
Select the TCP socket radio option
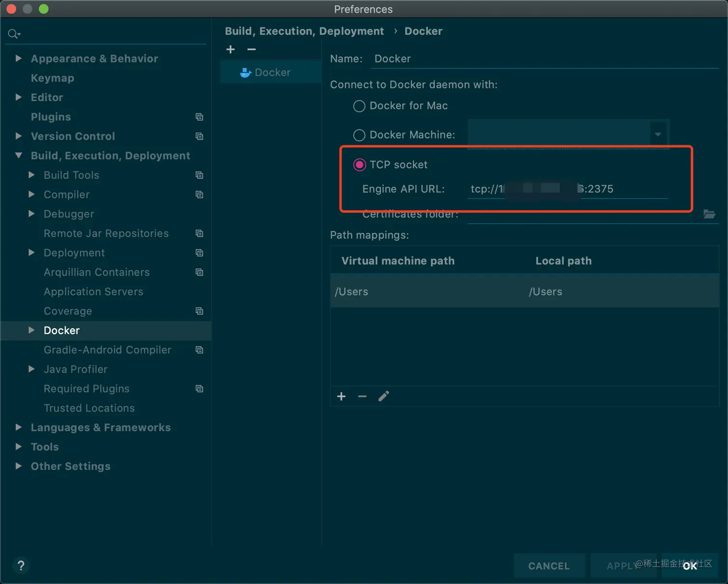[x=359, y=165]
